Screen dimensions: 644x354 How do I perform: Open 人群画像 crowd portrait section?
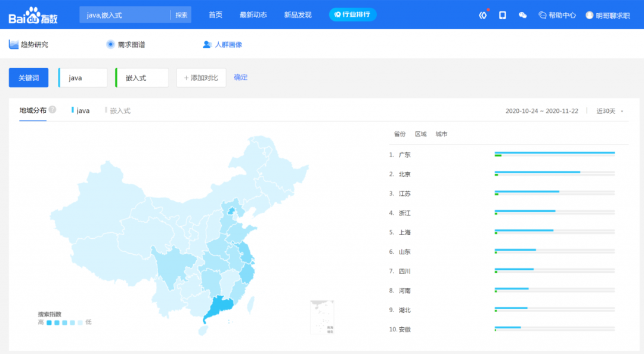222,44
